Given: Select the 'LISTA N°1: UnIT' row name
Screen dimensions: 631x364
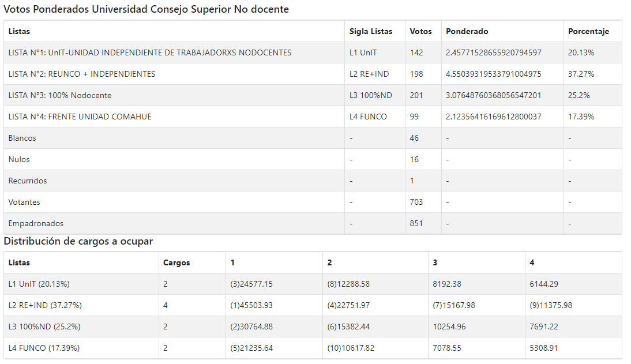Looking at the screenshot, I should [x=149, y=52].
